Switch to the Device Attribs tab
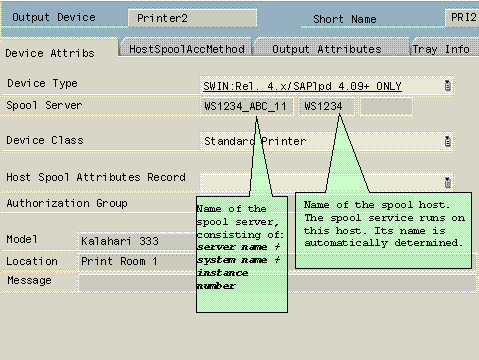The image size is (479, 360). (50, 53)
